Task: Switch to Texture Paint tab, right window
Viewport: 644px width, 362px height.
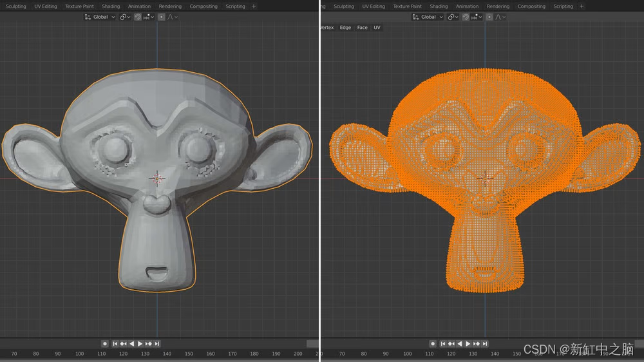Action: 408,6
